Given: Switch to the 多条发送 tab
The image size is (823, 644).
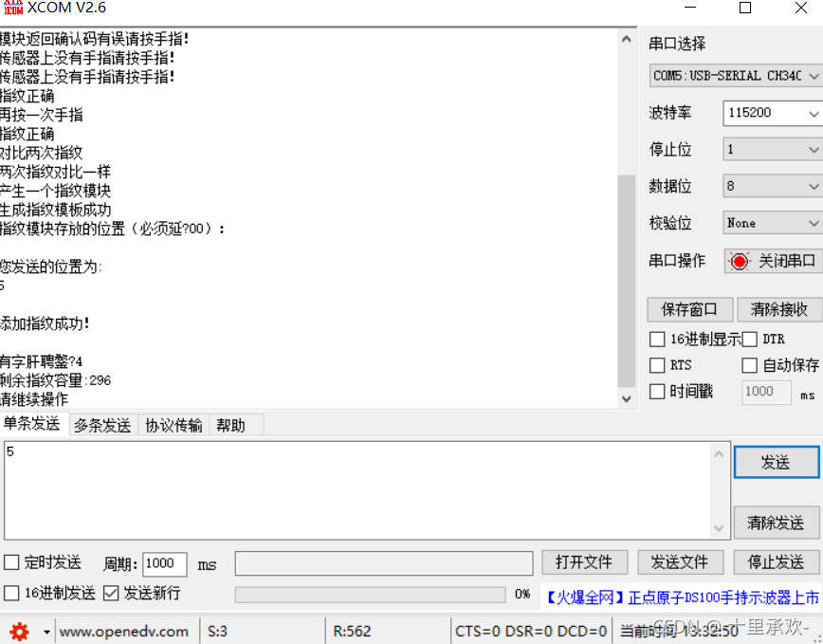Looking at the screenshot, I should tap(102, 425).
